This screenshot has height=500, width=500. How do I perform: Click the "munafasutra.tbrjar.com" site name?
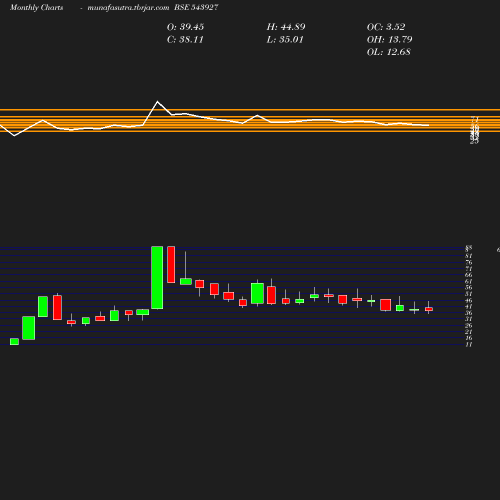[128, 8]
